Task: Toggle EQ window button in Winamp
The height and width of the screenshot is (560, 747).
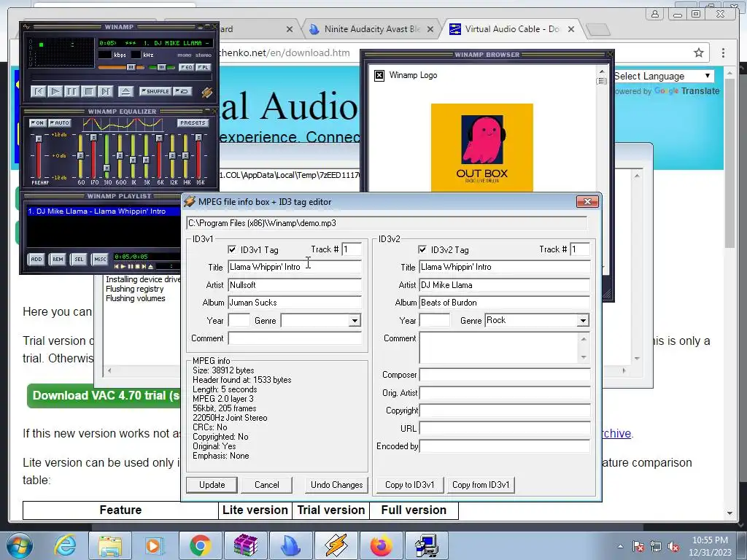Action: click(186, 68)
